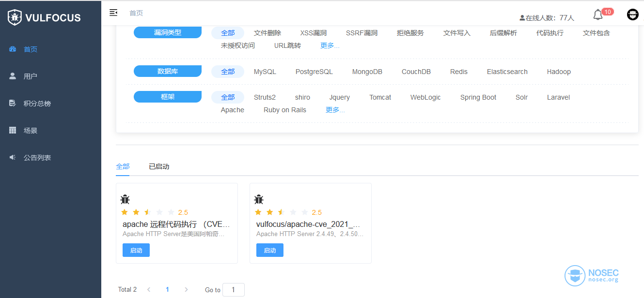The height and width of the screenshot is (298, 644).
Task: Filter by 文件删除 vulnerability type
Action: coord(267,33)
